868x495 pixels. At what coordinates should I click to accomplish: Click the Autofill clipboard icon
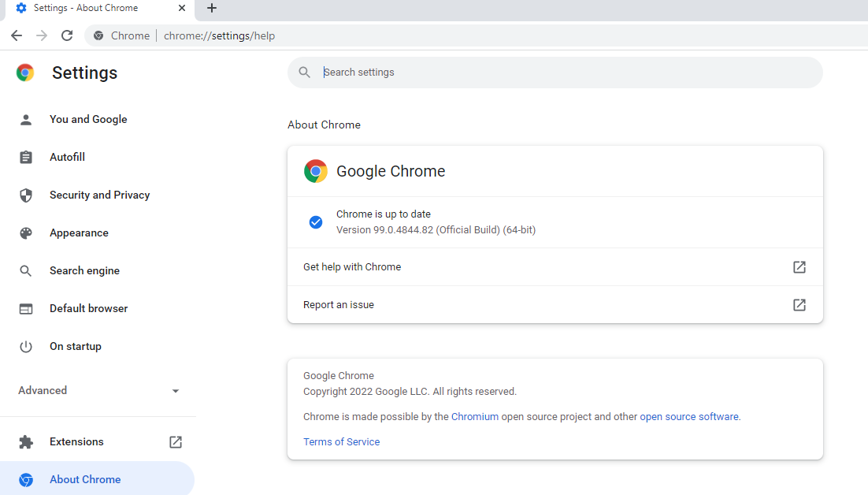point(26,158)
